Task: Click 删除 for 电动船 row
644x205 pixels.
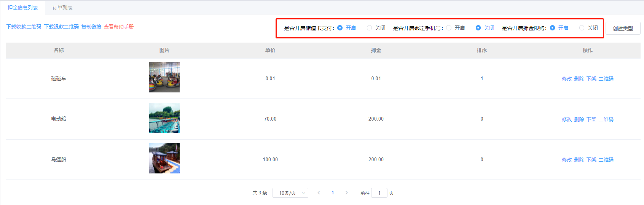Action: click(x=579, y=119)
